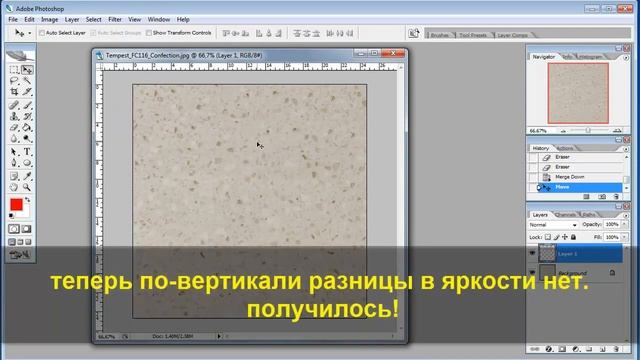Select the Slice tool
The width and height of the screenshot is (640, 360).
click(x=27, y=92)
